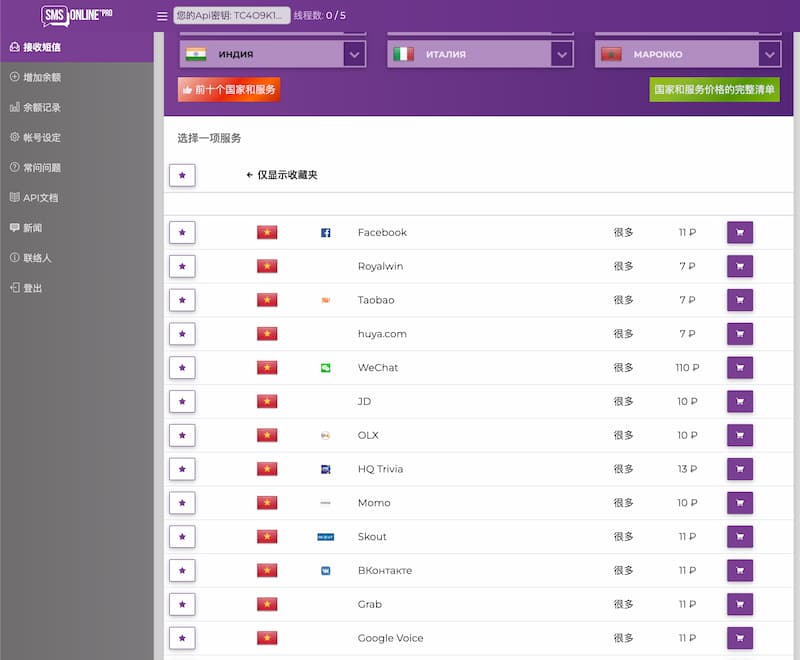The width and height of the screenshot is (800, 660).
Task: Click Vietnam flag in Google Voice row
Action: 267,638
